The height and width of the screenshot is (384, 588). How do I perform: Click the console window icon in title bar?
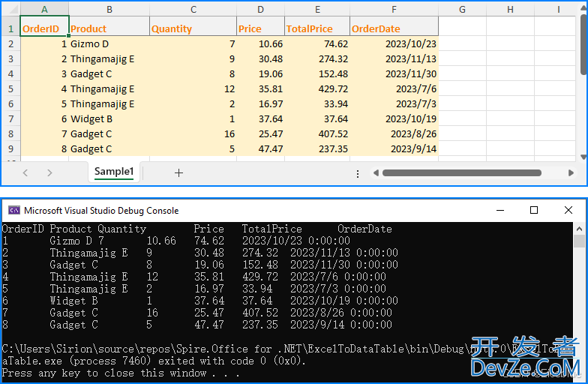pyautogui.click(x=13, y=211)
